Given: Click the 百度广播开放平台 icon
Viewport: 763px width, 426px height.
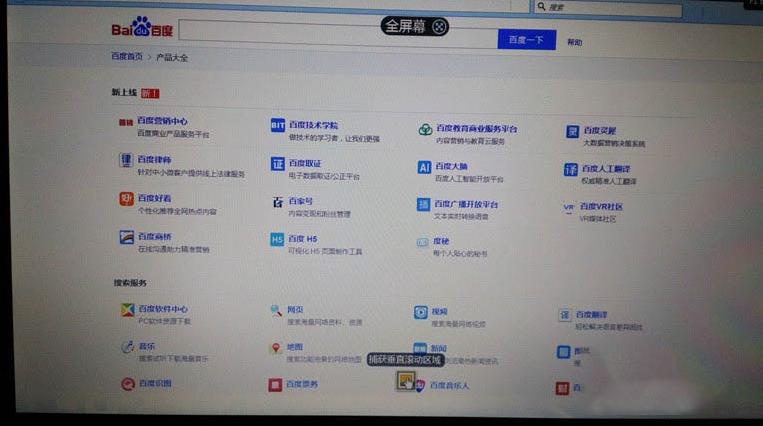Looking at the screenshot, I should coord(423,204).
